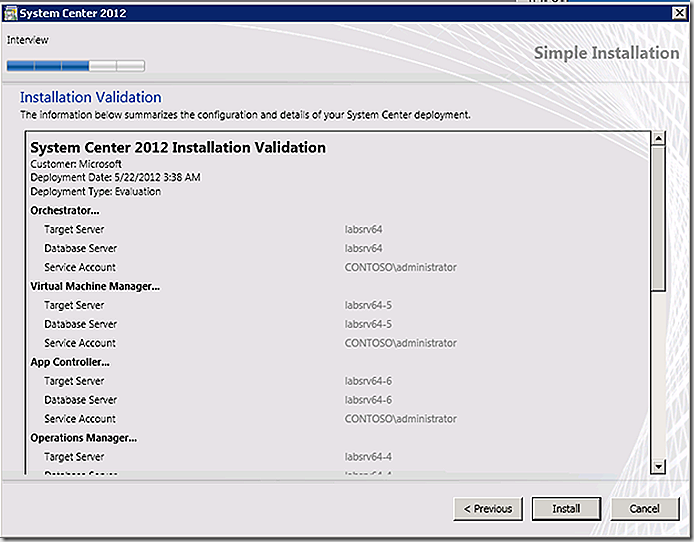Click the System Center 2012 Installation Validation title
The image size is (694, 542).
click(x=178, y=147)
